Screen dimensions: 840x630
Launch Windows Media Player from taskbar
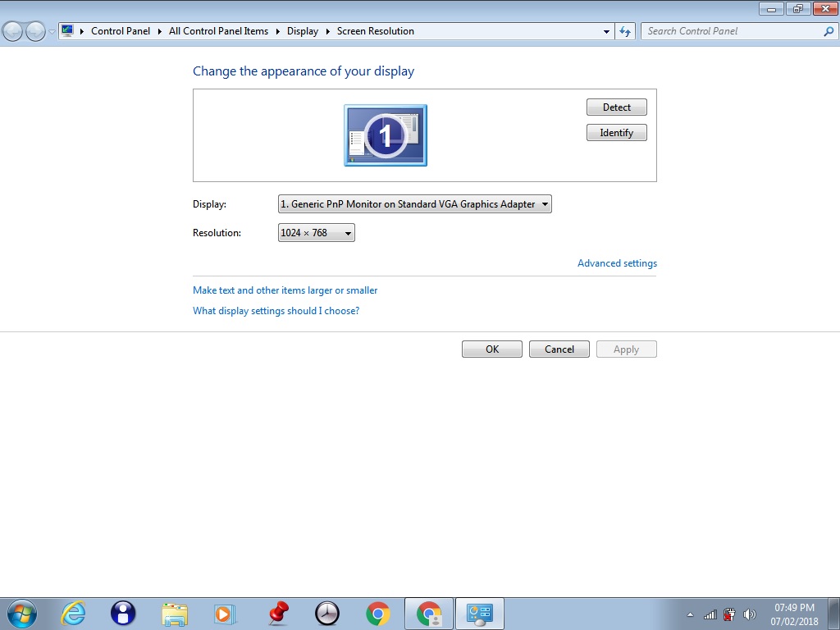225,614
